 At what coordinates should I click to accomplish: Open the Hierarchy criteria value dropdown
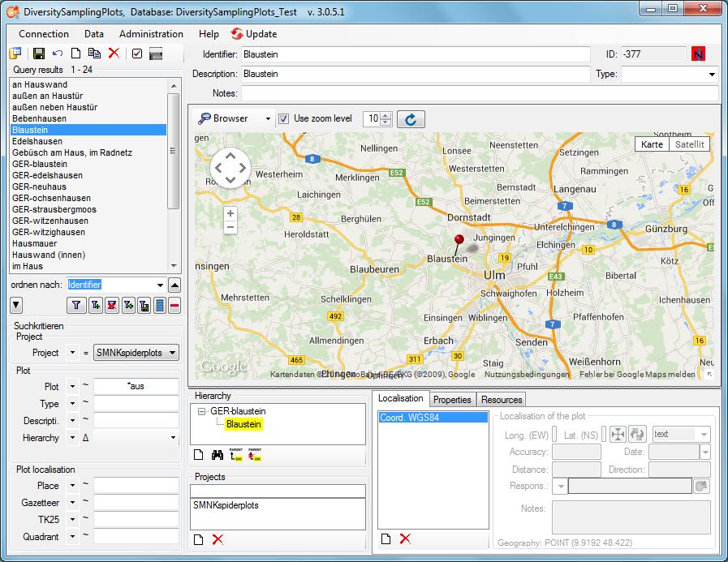(173, 438)
